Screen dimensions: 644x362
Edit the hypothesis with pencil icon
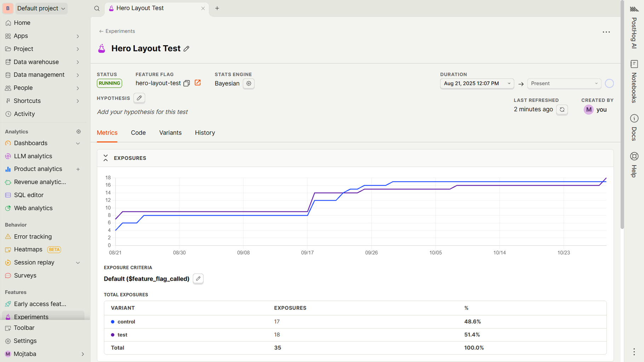click(139, 98)
